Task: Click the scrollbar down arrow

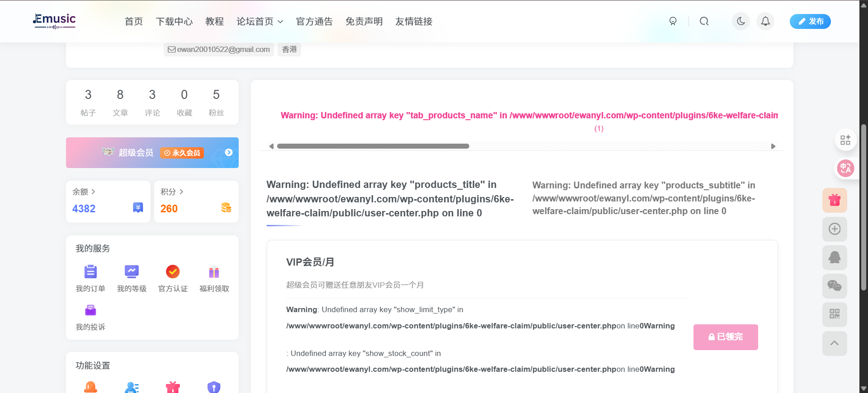Action: (x=863, y=388)
